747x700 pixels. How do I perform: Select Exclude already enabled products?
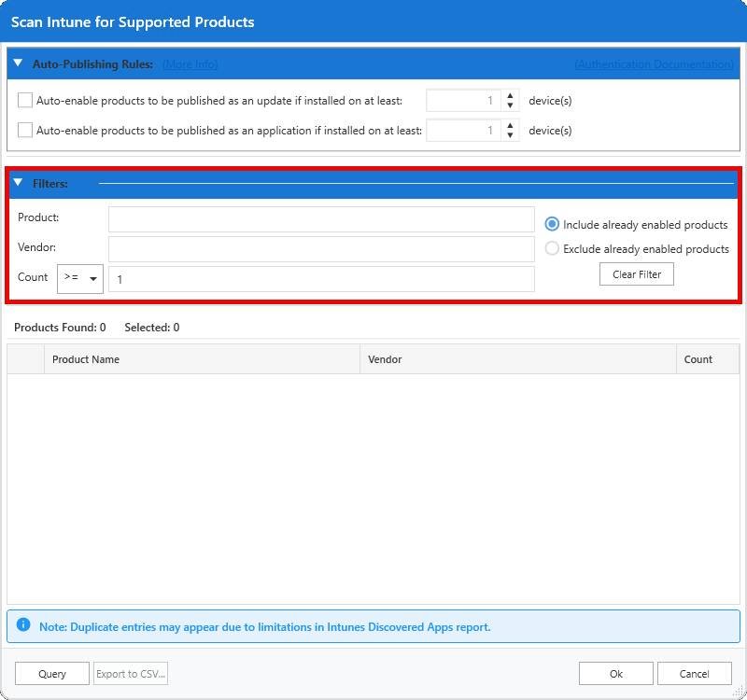[x=552, y=249]
